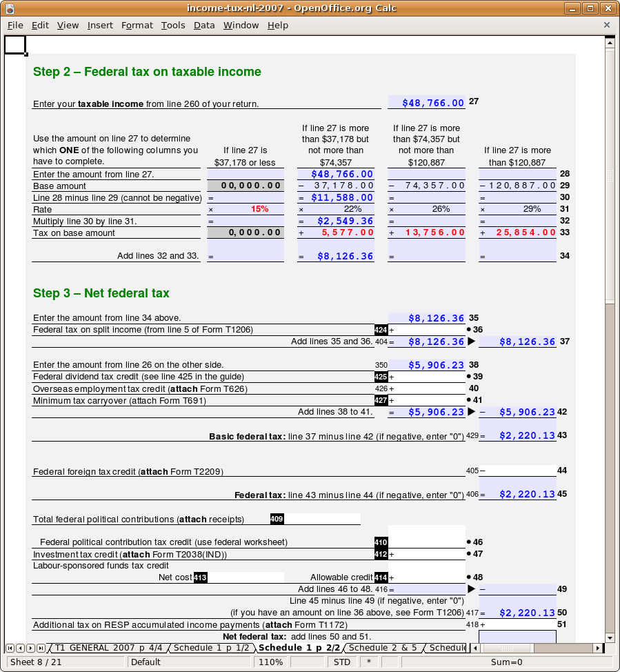Maximize the OpenOffice Calc window

coord(590,8)
